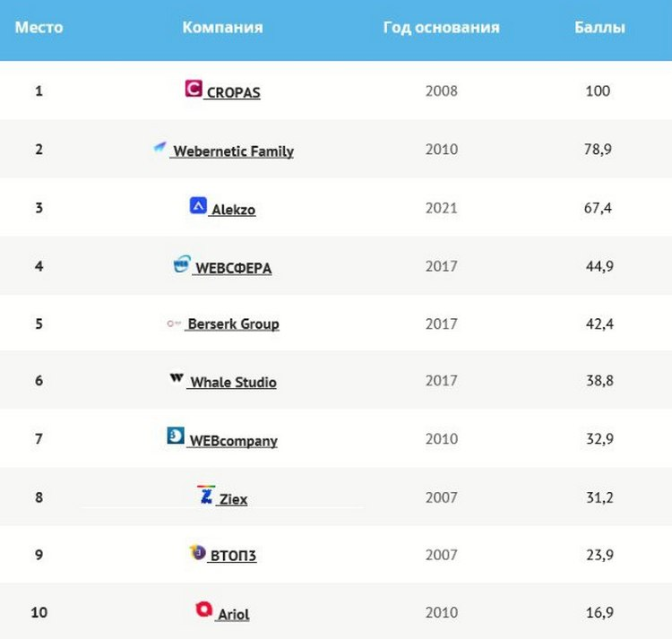Viewport: 672px width, 639px height.
Task: Click the Whale Studio logo icon
Action: point(177,379)
